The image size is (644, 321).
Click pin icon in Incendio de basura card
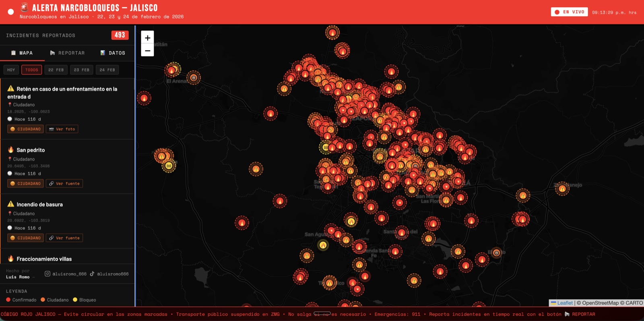[10, 213]
